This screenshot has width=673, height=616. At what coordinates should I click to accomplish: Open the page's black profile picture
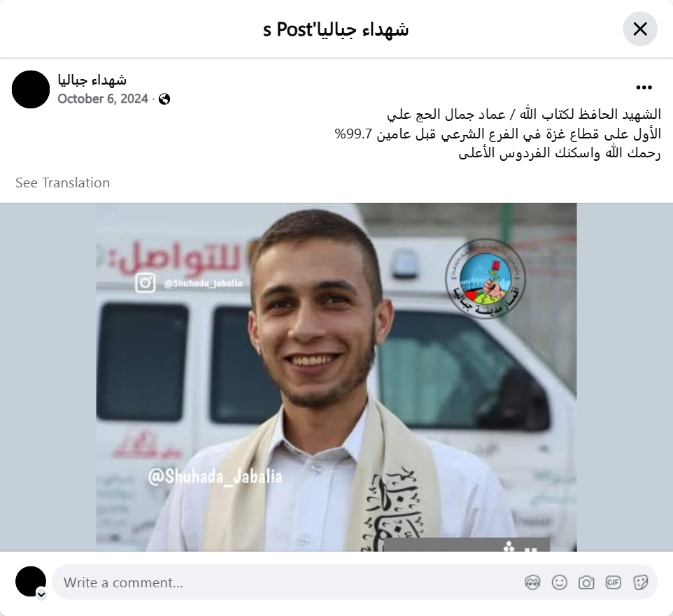[31, 89]
